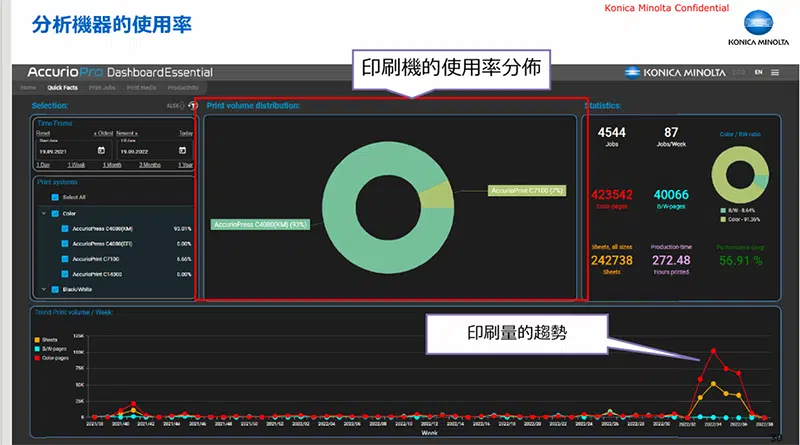Open the Print Jobs tab
Viewport: 800px width, 445px height.
coord(102,88)
